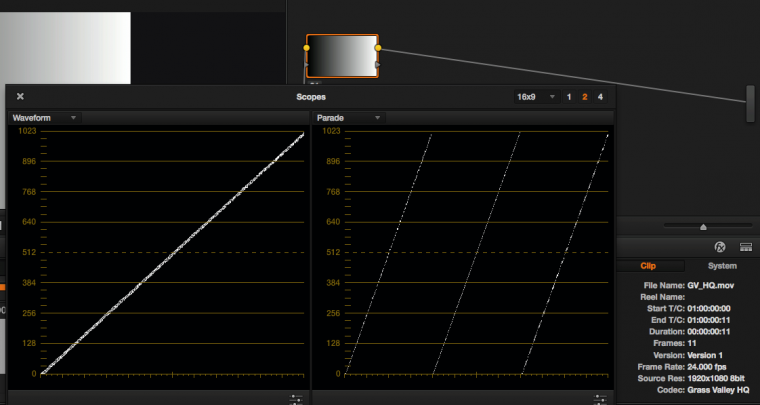
Task: Close the Scopes window
Action: coord(20,97)
